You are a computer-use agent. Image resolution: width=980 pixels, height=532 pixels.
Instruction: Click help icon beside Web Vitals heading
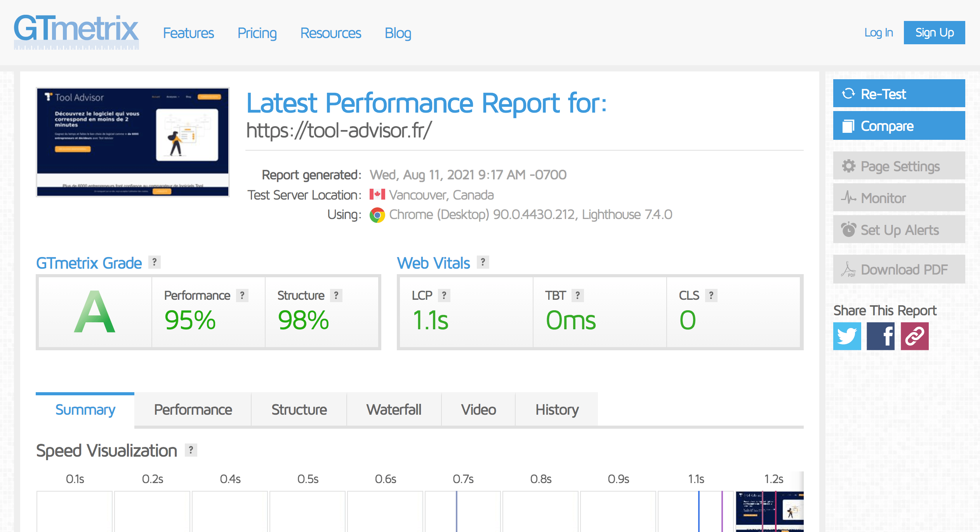483,263
